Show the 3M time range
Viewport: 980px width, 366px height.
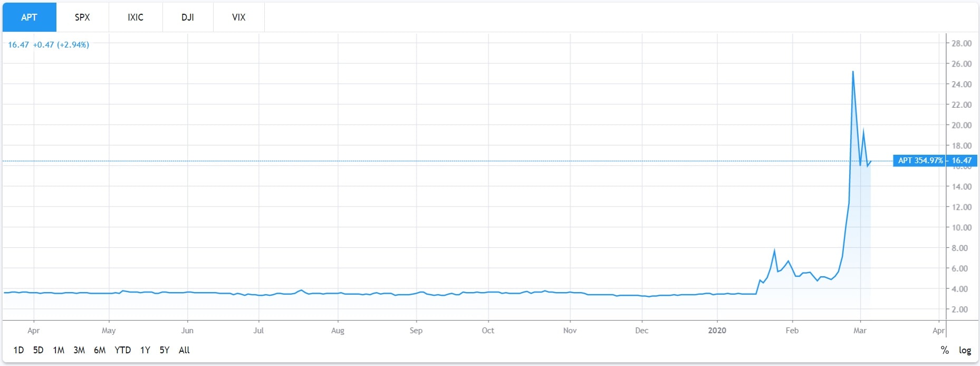click(79, 350)
